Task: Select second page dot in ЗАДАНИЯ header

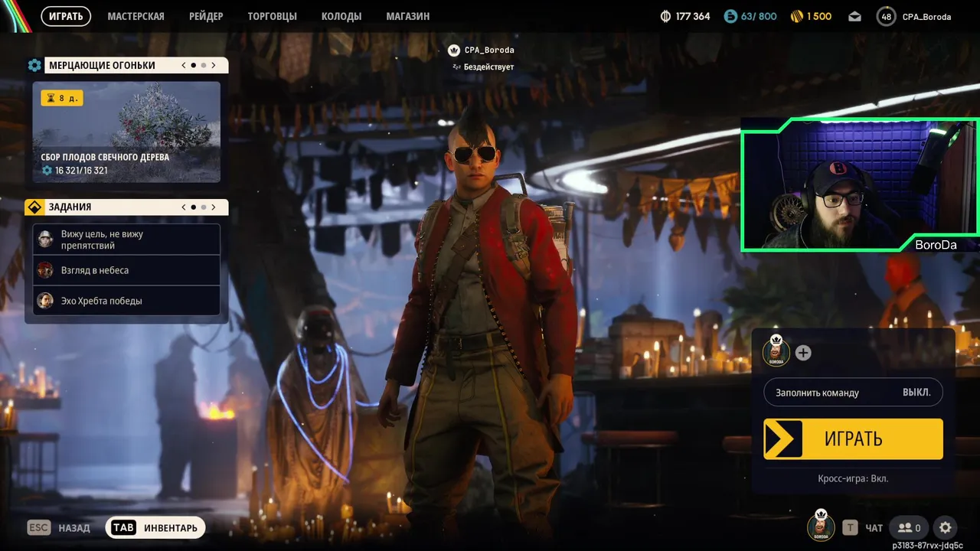Action: pos(203,207)
